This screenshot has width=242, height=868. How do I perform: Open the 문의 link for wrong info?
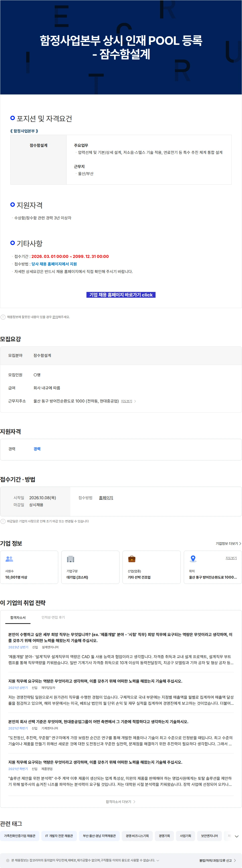click(x=55, y=317)
